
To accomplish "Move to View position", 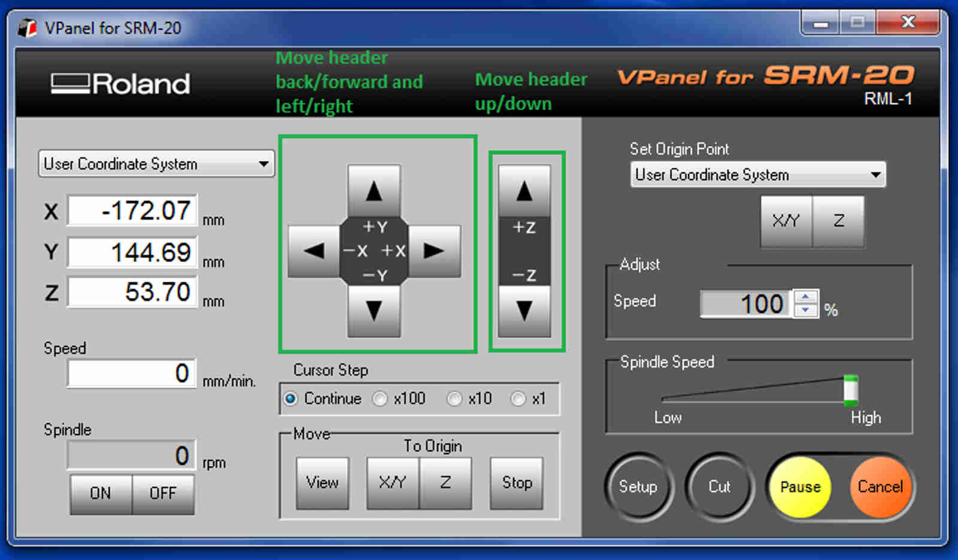I will pos(322,483).
